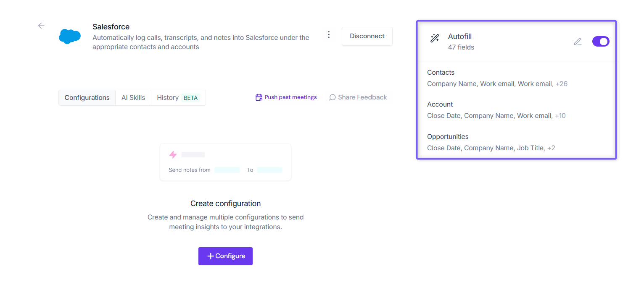The image size is (644, 282).
Task: Click the calendar icon beside Push past meetings
Action: pyautogui.click(x=259, y=97)
